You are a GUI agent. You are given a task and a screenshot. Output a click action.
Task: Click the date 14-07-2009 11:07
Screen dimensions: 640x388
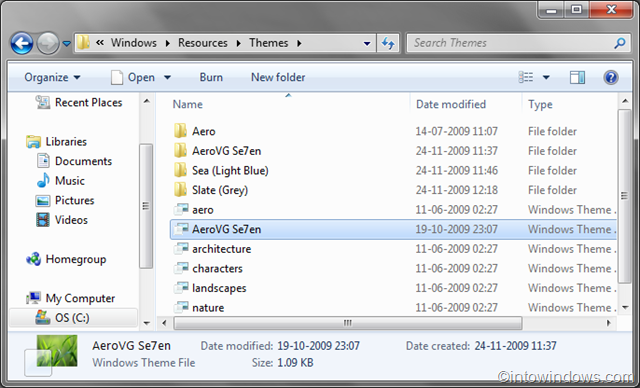tap(456, 131)
